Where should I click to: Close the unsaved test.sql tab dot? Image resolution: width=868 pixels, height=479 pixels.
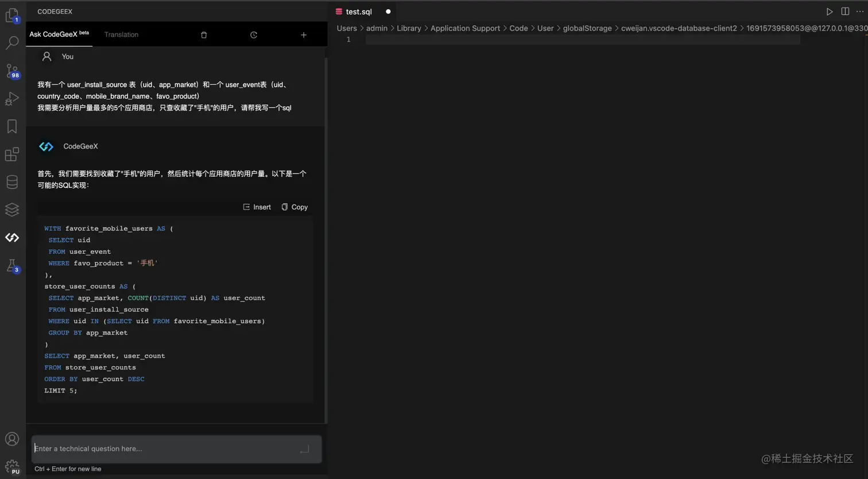[x=388, y=11]
